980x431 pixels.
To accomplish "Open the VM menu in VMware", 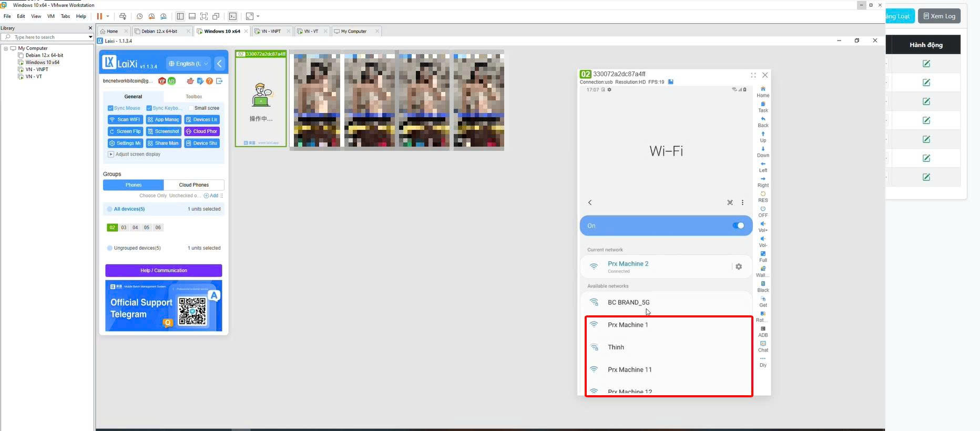I will pyautogui.click(x=51, y=16).
